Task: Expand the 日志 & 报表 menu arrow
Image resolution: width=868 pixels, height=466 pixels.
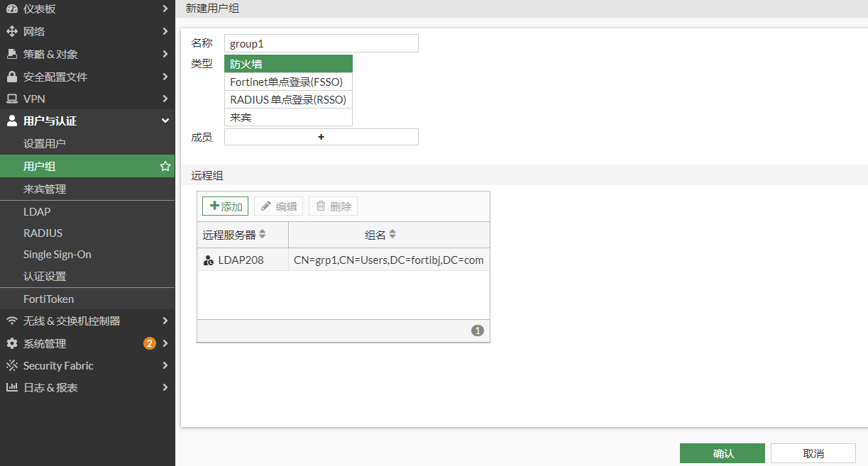Action: (x=165, y=388)
